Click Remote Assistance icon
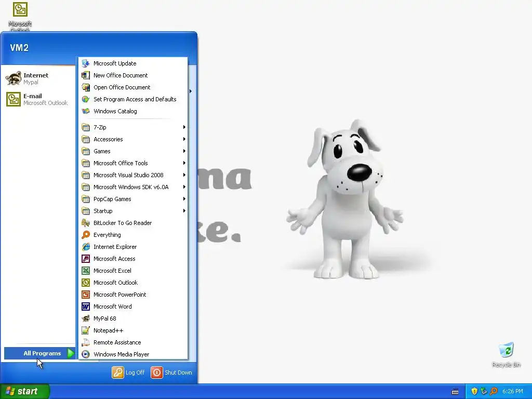 [x=86, y=342]
